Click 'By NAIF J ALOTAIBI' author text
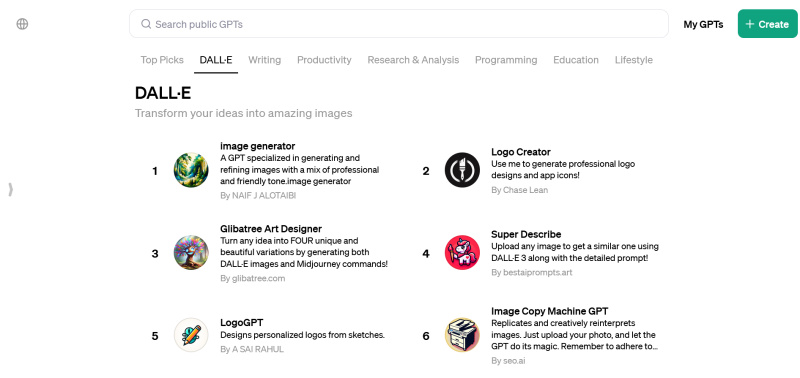800x378 pixels. click(258, 196)
